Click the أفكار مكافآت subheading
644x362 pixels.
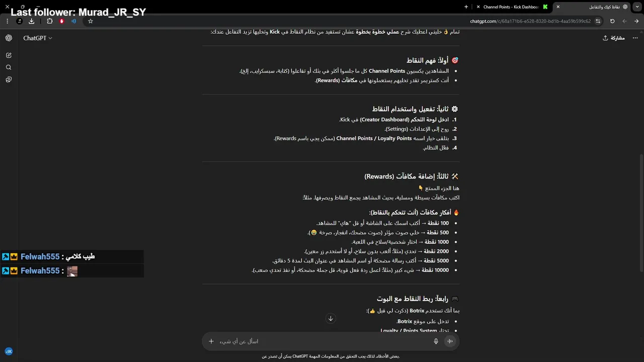click(414, 213)
